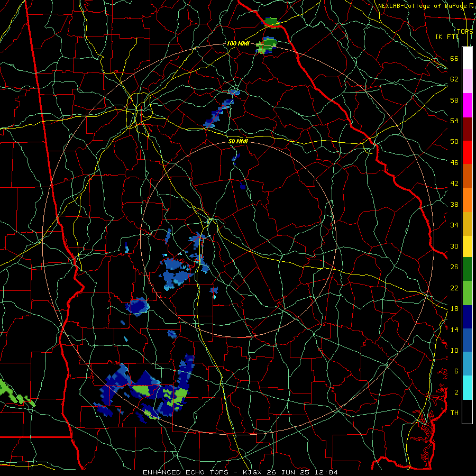Click the "50 NMI" range ring label
476x476 pixels.
click(x=238, y=141)
